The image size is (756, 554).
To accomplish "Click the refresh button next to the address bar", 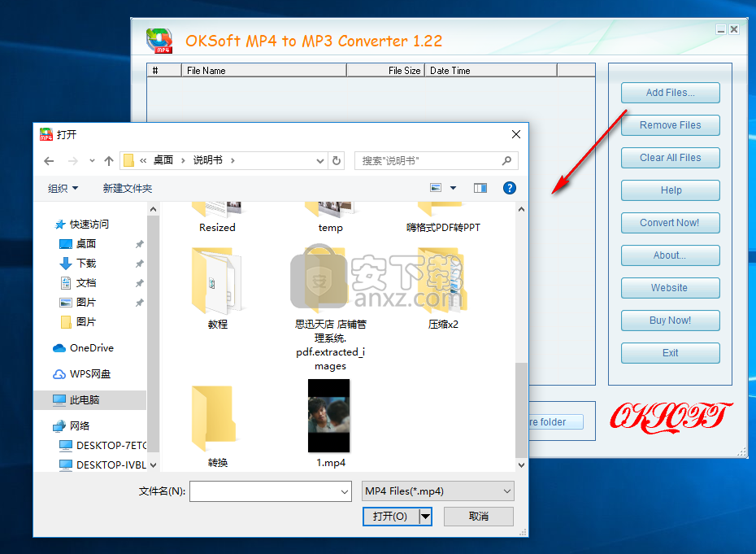I will coord(337,161).
